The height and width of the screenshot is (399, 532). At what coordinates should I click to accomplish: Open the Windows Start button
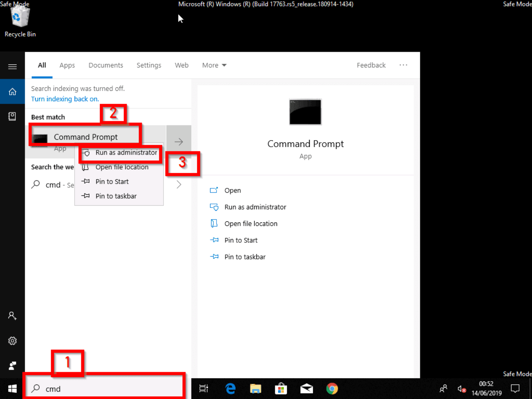click(x=12, y=389)
